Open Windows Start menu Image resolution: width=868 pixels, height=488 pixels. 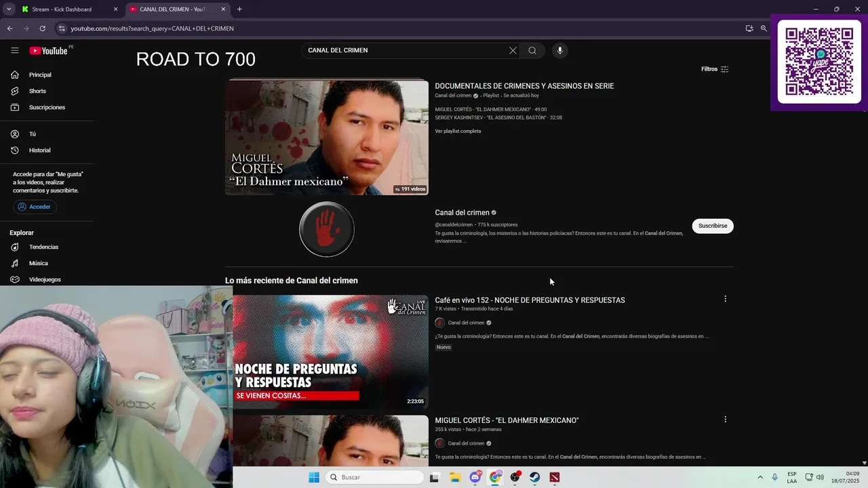(314, 477)
